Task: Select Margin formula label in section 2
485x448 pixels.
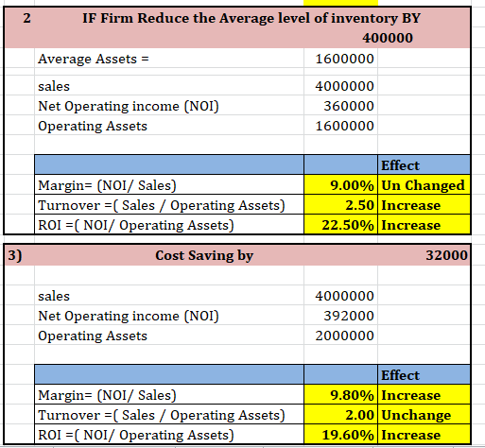Action: (169, 185)
